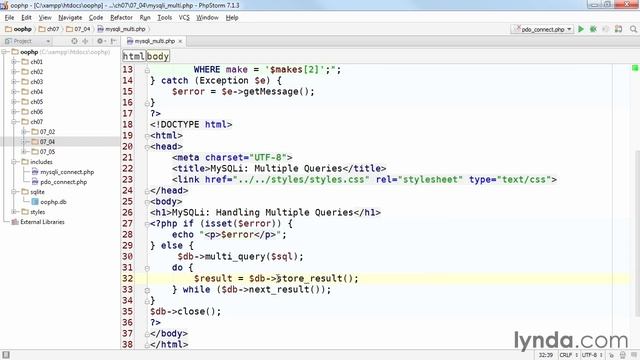
Task: Open Project panel gear settings
Action: 100,41
